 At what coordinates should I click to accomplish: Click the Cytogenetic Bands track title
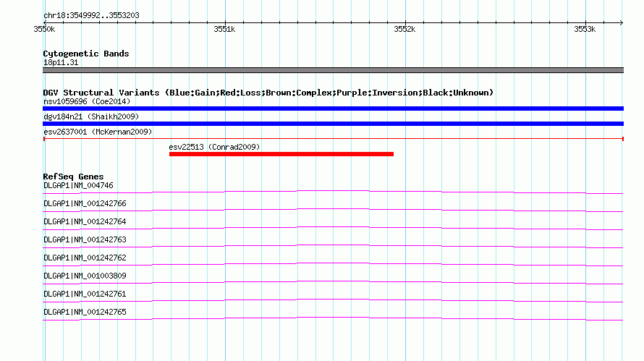(86, 54)
